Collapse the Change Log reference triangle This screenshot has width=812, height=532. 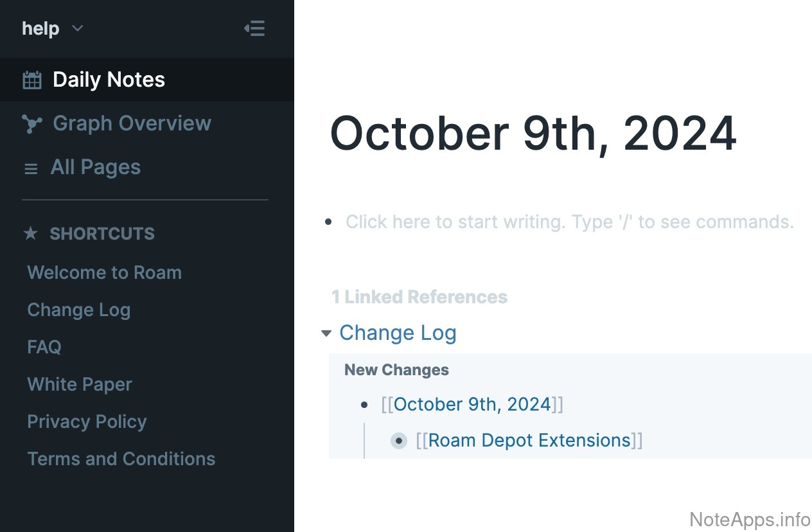tap(326, 333)
